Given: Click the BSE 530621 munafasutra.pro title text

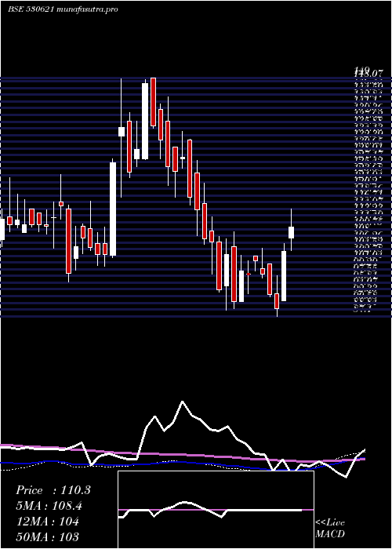Looking at the screenshot, I should point(63,9).
